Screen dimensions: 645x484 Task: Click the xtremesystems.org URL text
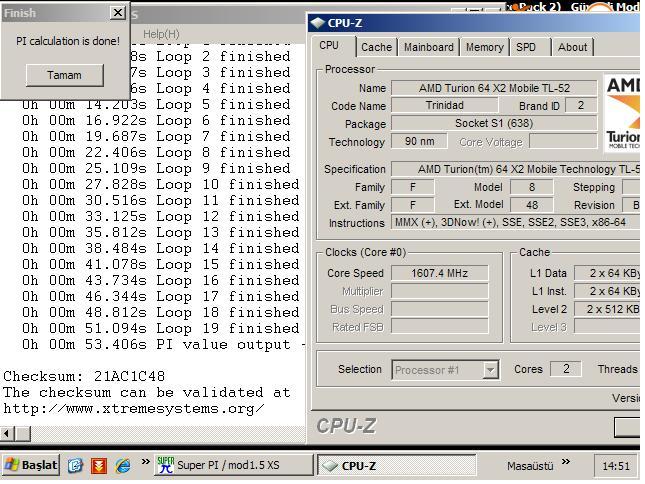(134, 409)
